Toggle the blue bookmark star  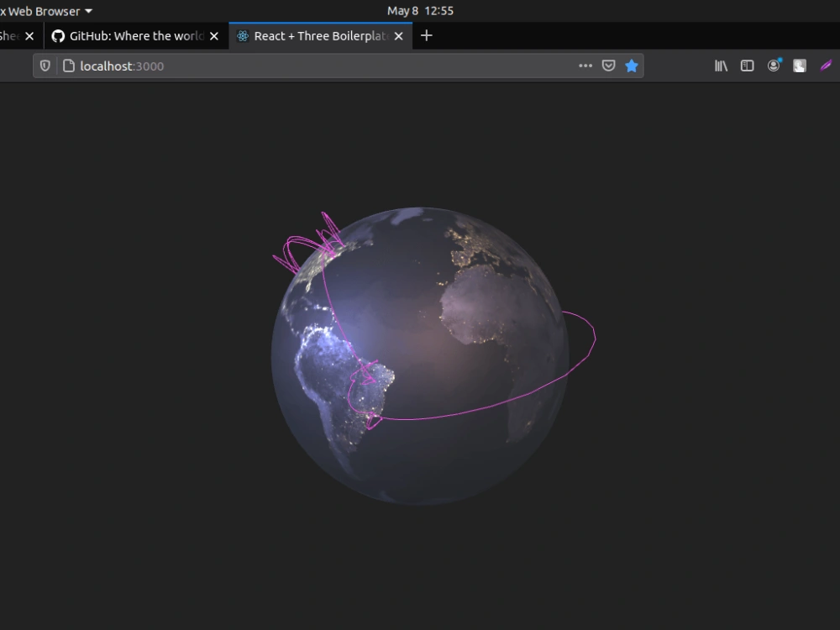coord(632,66)
